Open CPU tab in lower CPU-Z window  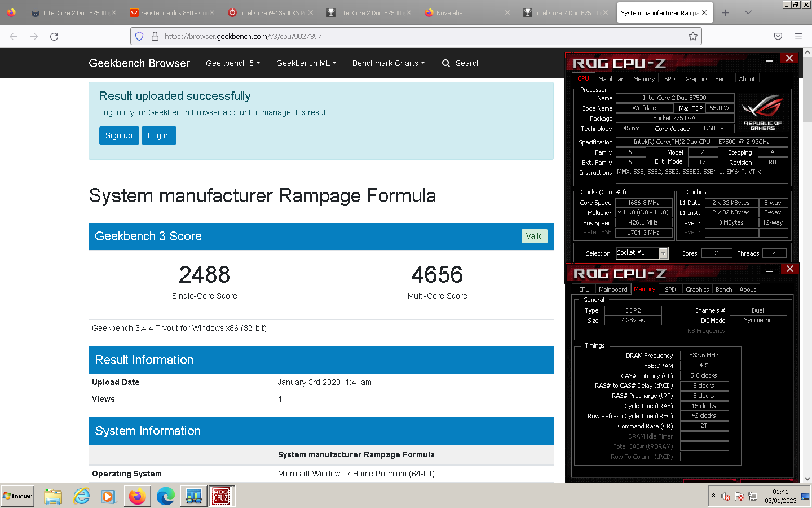click(x=584, y=290)
